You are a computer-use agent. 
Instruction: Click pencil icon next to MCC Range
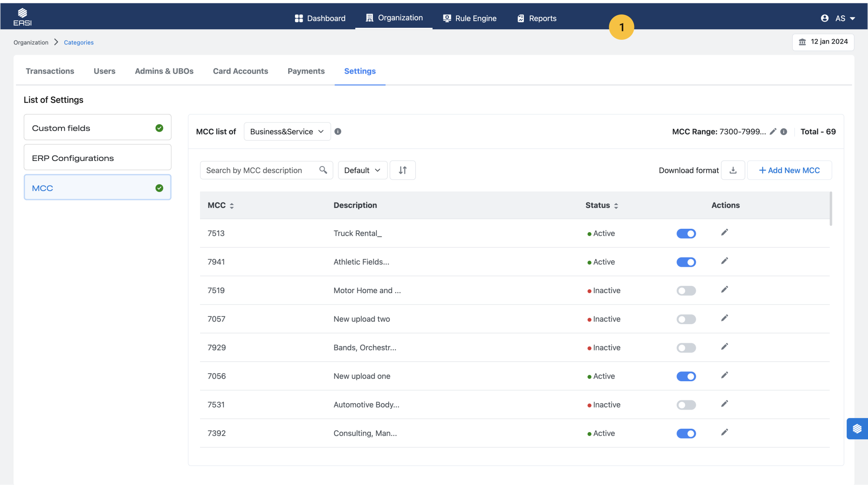(773, 132)
